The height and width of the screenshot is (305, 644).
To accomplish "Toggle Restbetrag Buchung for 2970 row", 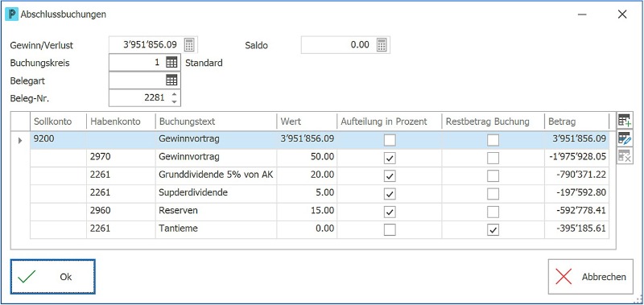I will tap(493, 158).
